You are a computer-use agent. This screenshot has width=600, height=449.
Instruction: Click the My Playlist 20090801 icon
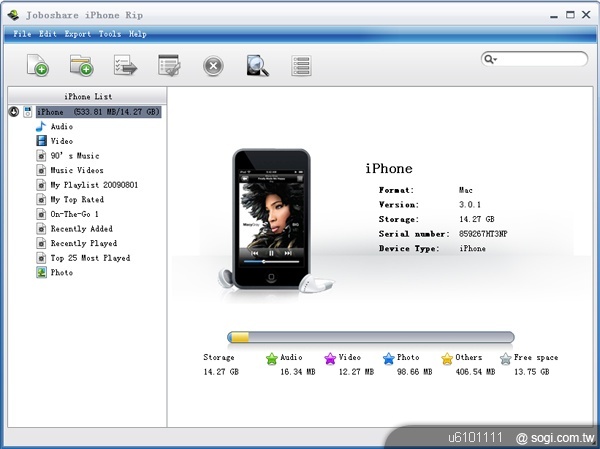(41, 185)
